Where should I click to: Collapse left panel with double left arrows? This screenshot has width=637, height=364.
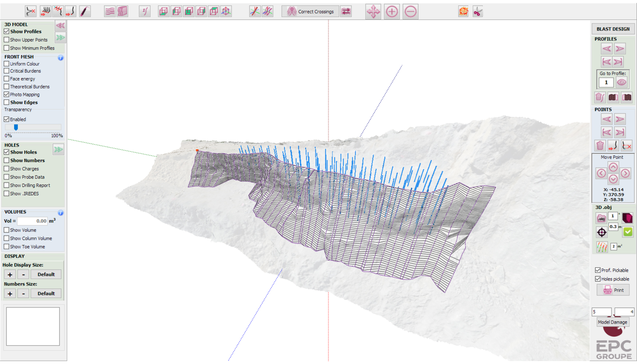(60, 25)
